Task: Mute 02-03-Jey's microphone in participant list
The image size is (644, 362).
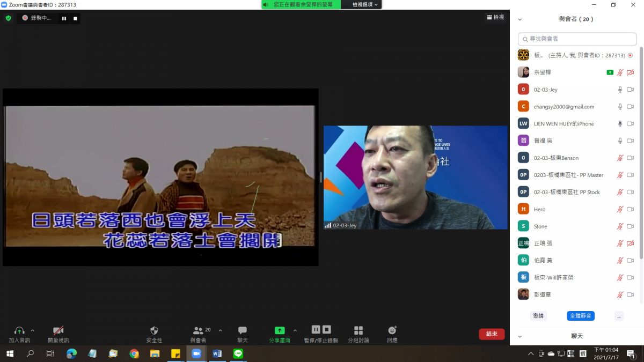Action: [620, 90]
